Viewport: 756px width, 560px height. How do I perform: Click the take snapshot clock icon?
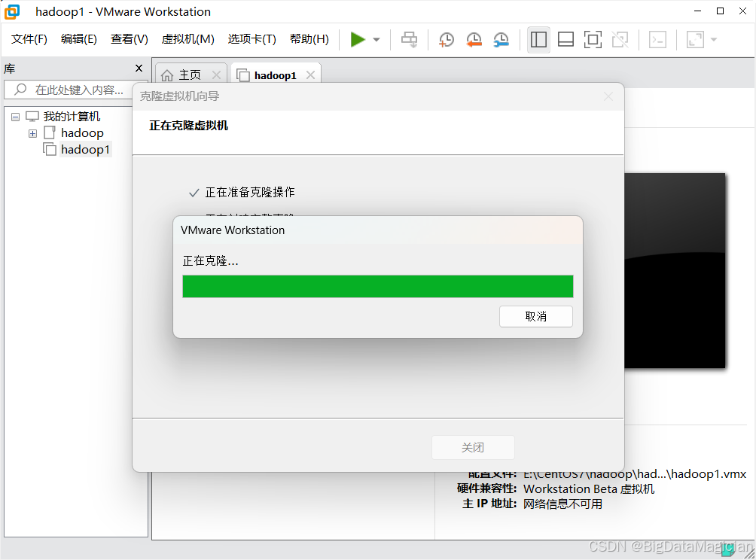(447, 40)
